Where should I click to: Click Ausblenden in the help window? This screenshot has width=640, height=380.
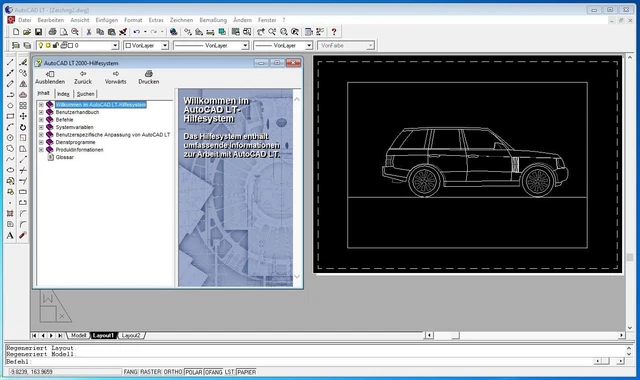pyautogui.click(x=50, y=78)
